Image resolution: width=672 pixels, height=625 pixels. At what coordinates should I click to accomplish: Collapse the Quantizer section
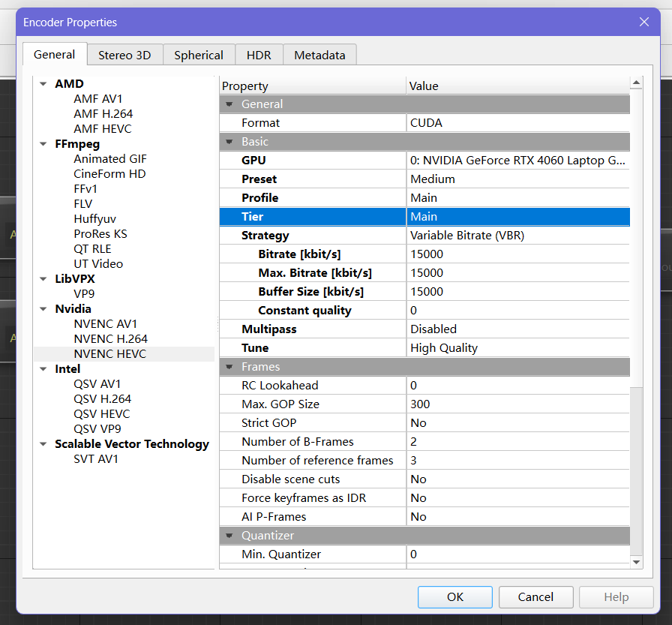click(229, 535)
